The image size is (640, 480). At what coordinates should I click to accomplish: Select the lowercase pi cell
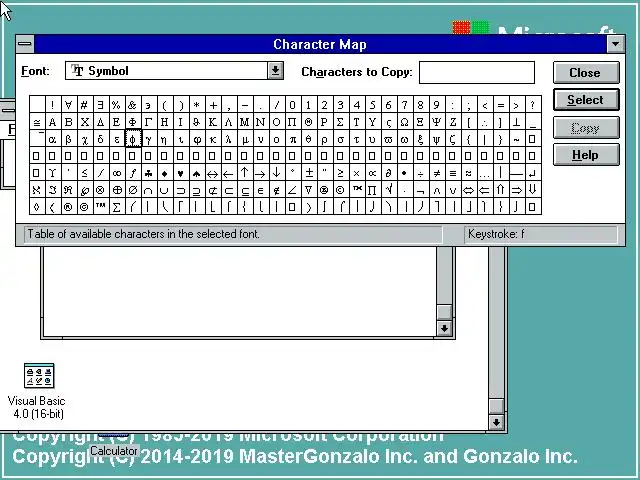click(x=292, y=139)
